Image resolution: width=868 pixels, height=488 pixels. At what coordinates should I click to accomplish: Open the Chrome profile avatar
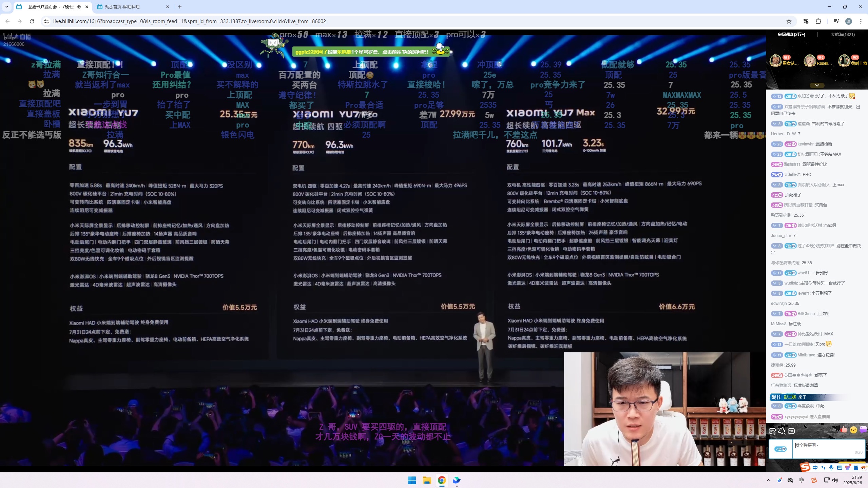tap(849, 21)
